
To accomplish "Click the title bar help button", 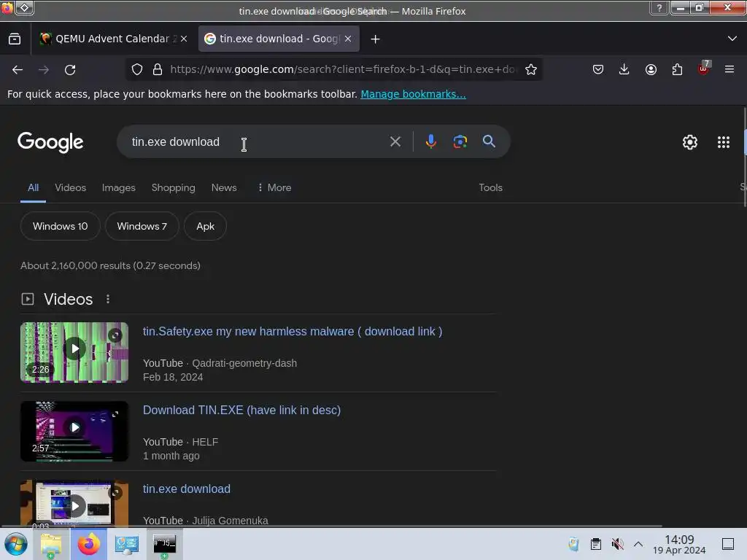I will tap(659, 8).
